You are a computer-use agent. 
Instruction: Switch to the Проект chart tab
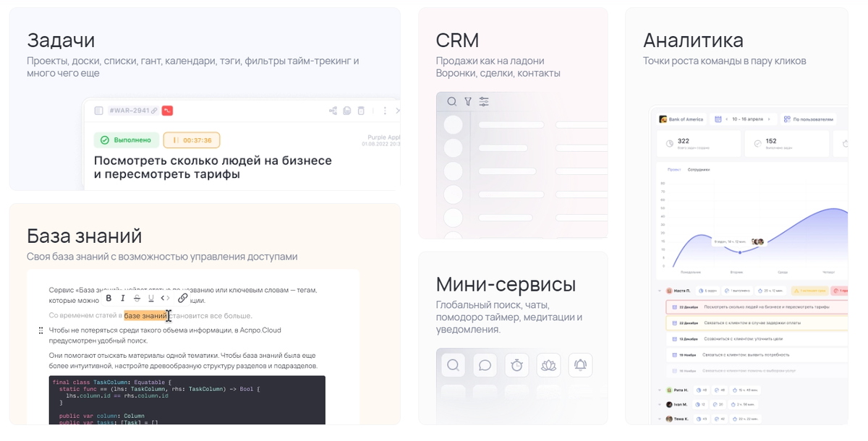pos(674,170)
